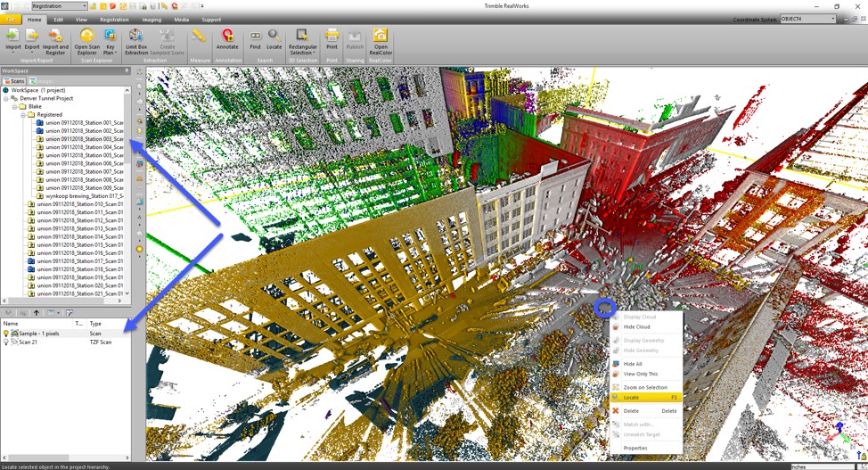868x470 pixels.
Task: Open the File menu tab
Action: 10,20
